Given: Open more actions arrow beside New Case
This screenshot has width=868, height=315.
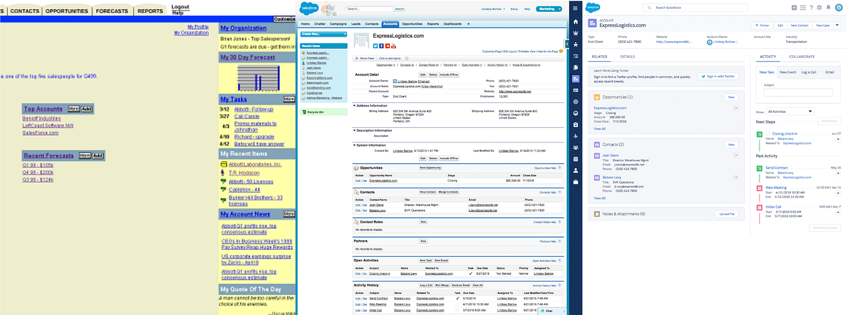Looking at the screenshot, I should pos(837,25).
